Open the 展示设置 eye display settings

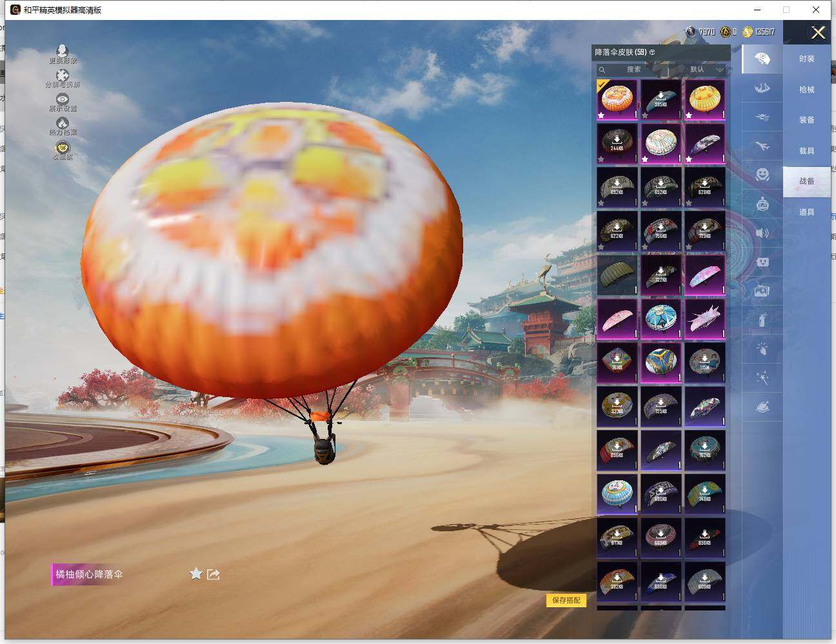point(62,99)
